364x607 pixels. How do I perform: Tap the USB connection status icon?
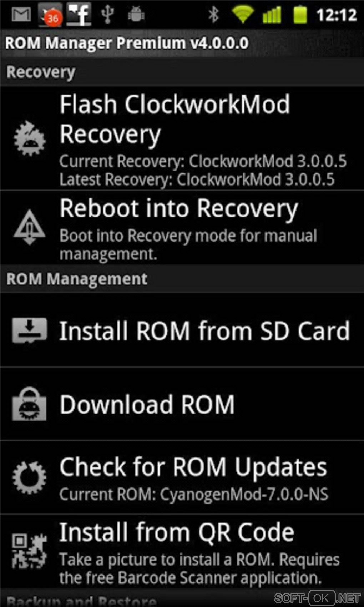107,15
